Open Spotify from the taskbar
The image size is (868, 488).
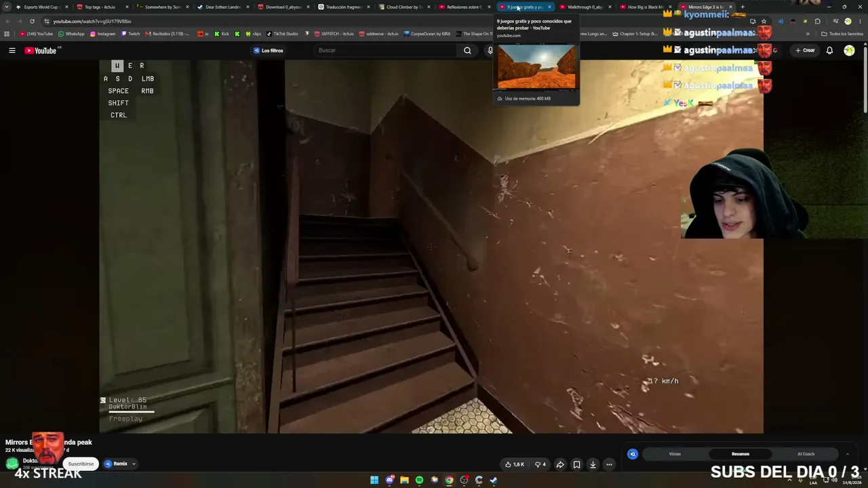[x=419, y=480]
